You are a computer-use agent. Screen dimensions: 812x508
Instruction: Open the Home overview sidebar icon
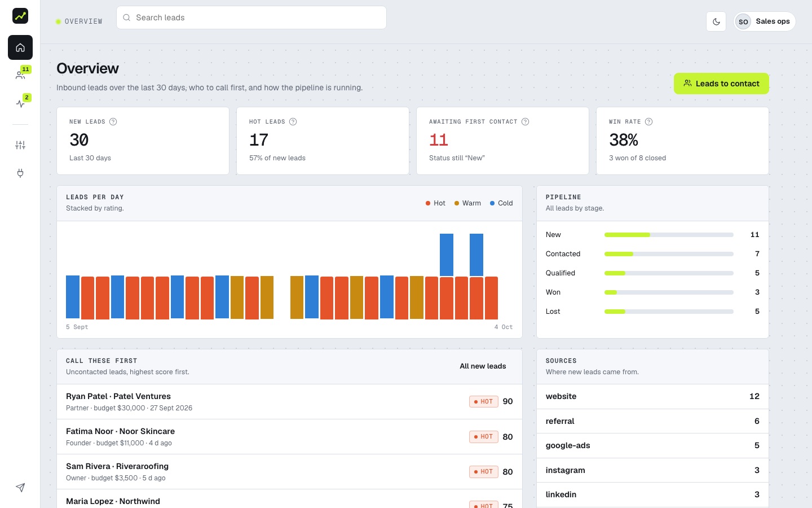[20, 47]
